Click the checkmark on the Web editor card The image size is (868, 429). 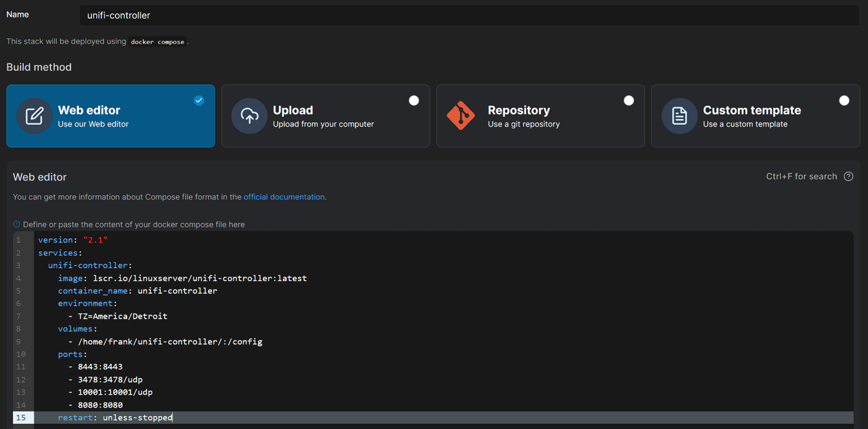click(x=199, y=100)
